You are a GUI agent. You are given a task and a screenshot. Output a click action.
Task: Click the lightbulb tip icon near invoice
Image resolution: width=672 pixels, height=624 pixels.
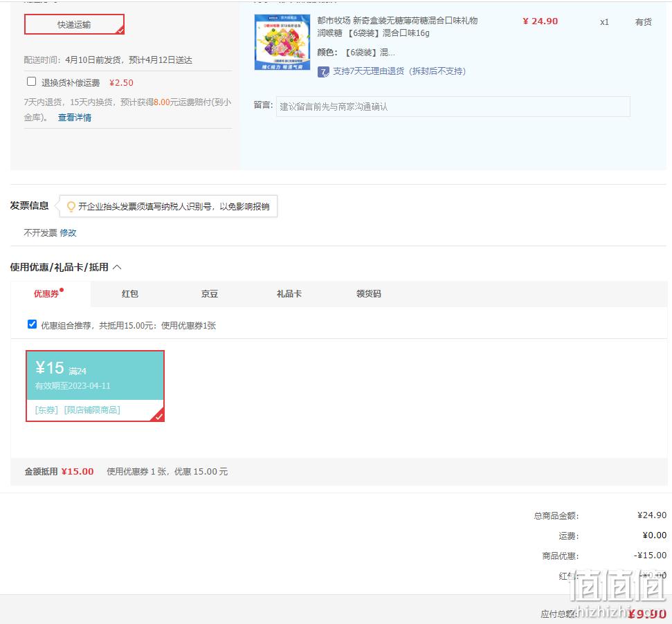71,206
